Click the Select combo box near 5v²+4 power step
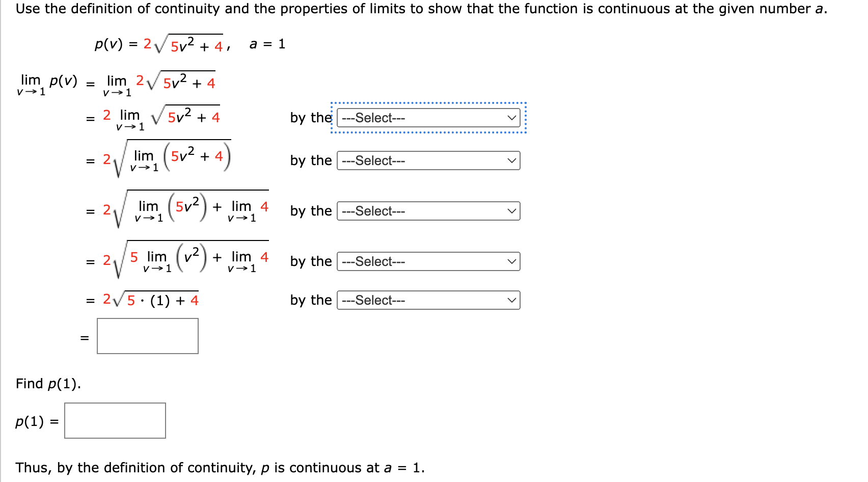 click(428, 261)
